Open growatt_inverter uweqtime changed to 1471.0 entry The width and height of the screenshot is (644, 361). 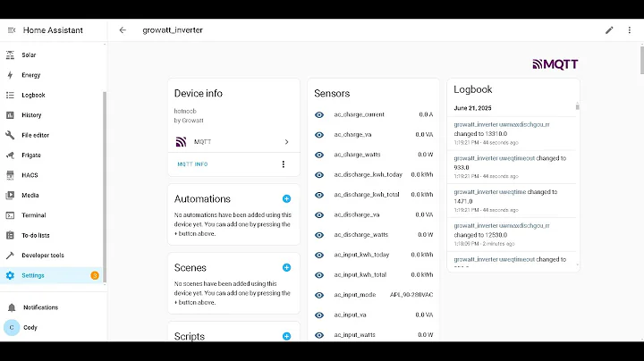tap(512, 200)
